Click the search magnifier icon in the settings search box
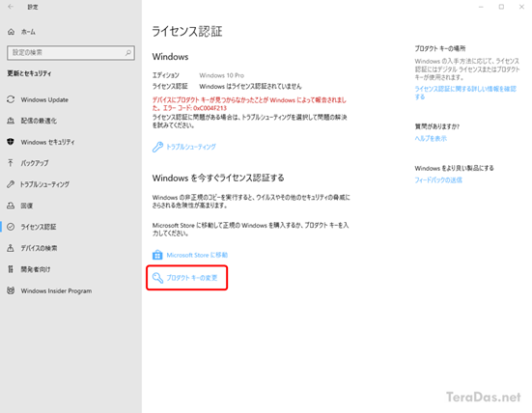The height and width of the screenshot is (413, 532). pyautogui.click(x=127, y=52)
